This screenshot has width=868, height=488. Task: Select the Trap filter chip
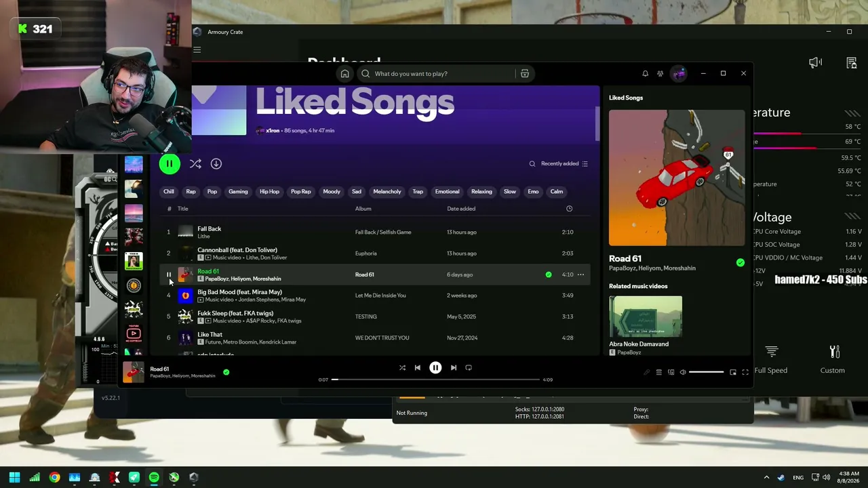pyautogui.click(x=418, y=191)
